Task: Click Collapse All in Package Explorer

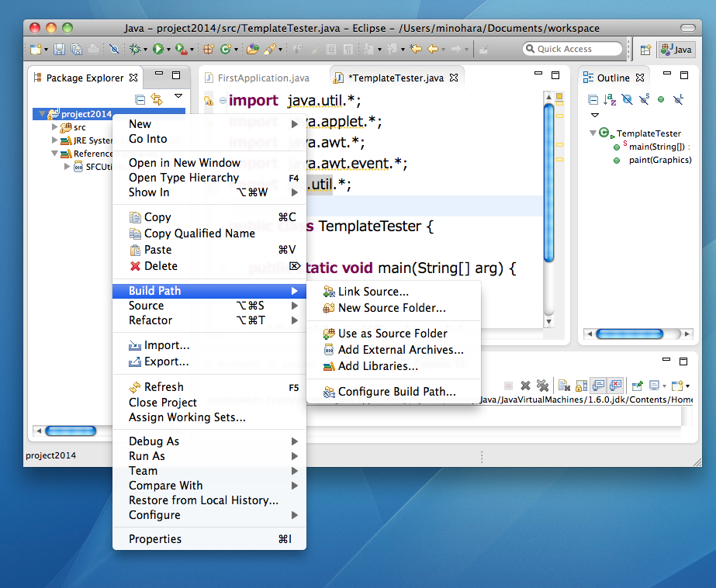Action: pyautogui.click(x=140, y=99)
